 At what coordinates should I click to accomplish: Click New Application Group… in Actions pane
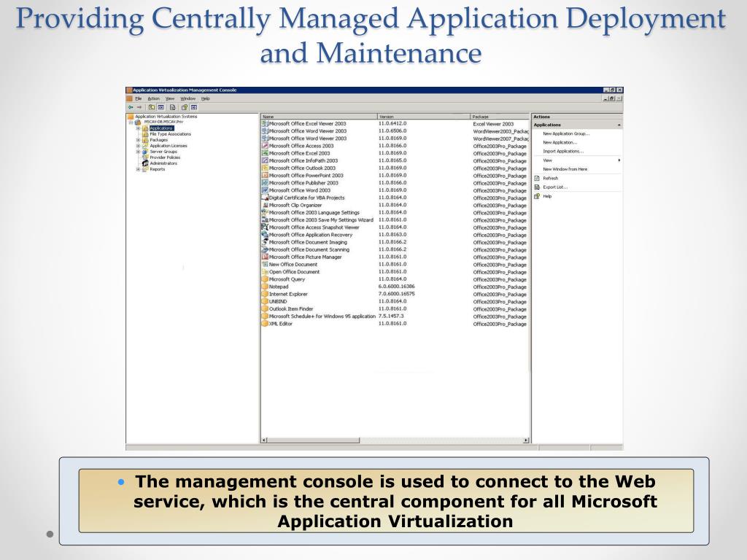[566, 134]
